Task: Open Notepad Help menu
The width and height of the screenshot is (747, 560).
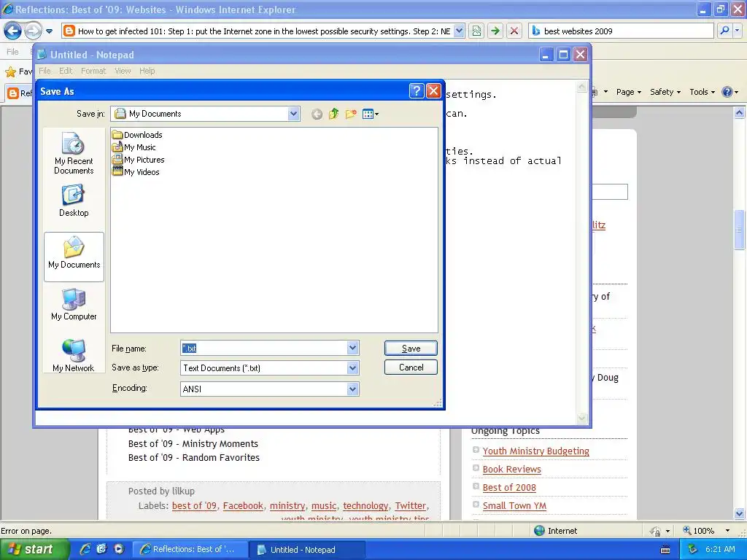Action: (x=147, y=71)
